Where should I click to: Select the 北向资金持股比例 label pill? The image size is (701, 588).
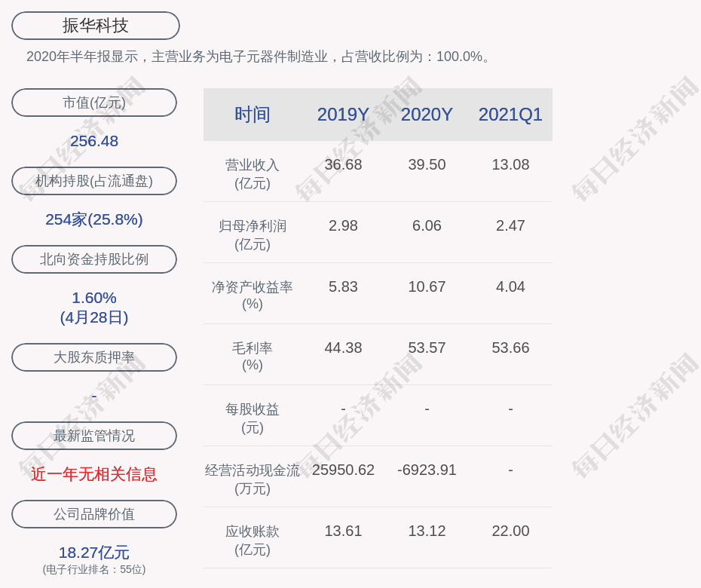point(94,259)
